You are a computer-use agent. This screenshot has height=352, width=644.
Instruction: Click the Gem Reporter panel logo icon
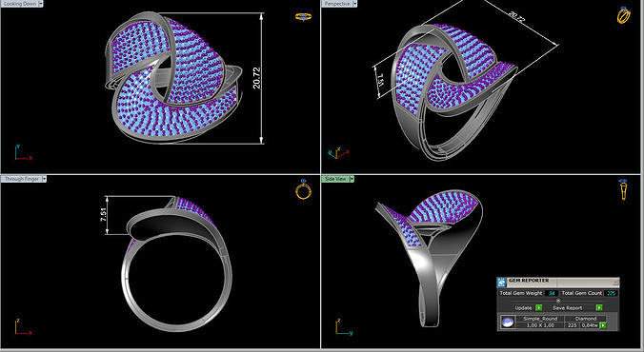[x=501, y=282]
